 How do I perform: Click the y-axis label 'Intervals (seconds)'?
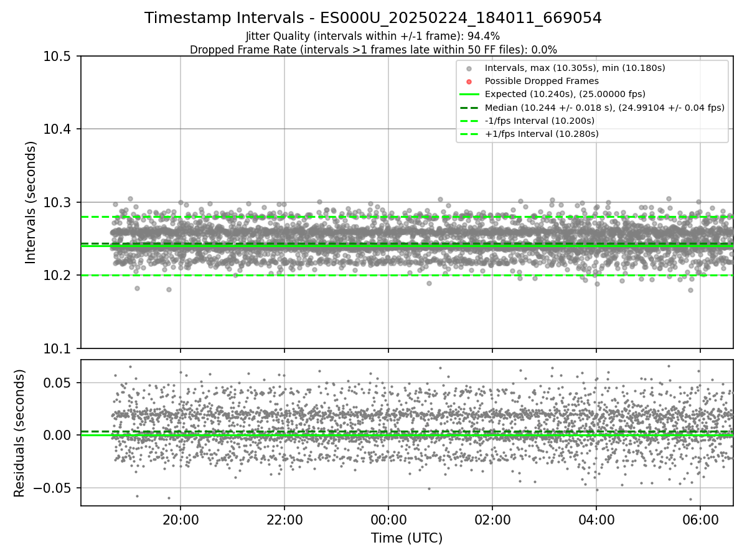[x=31, y=202]
